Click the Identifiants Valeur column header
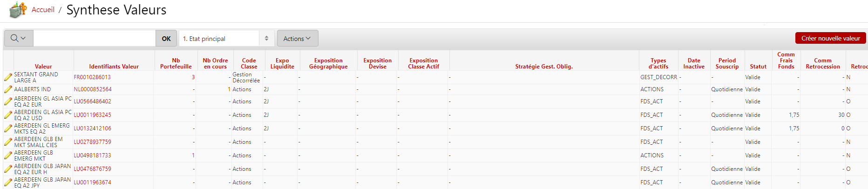Viewport: 868px width, 189px height. pyautogui.click(x=114, y=67)
